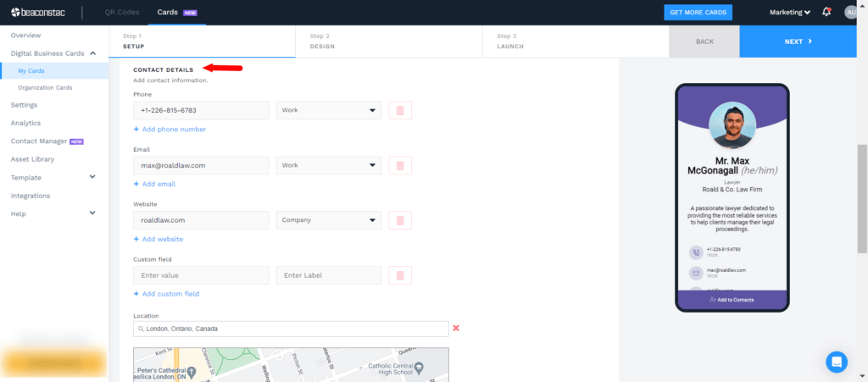Clear the London, Ontario location
Screen dimensions: 868x382
point(456,328)
